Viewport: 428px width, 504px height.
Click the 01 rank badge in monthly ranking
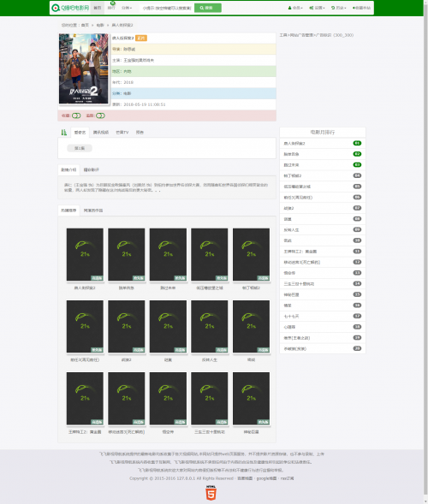coord(357,144)
